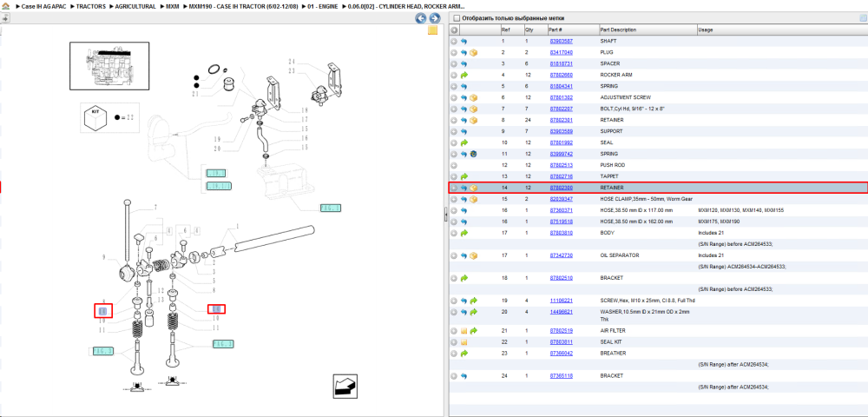Open part number link 83903587
The height and width of the screenshot is (417, 868).
(561, 41)
